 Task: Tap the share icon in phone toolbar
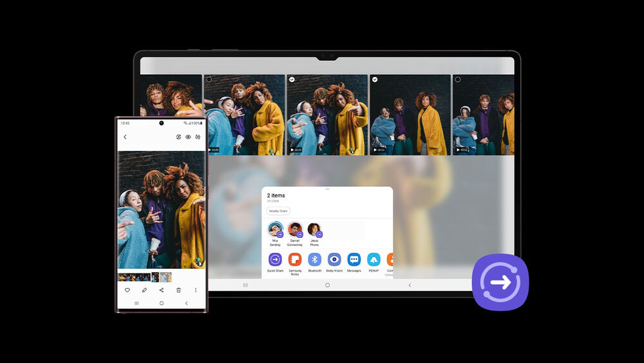162,290
